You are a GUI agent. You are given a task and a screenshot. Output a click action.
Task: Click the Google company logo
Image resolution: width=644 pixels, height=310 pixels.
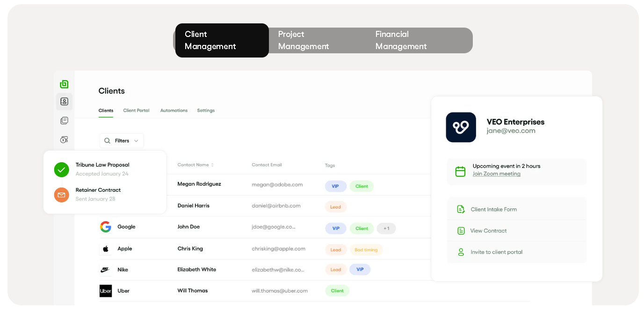point(105,227)
